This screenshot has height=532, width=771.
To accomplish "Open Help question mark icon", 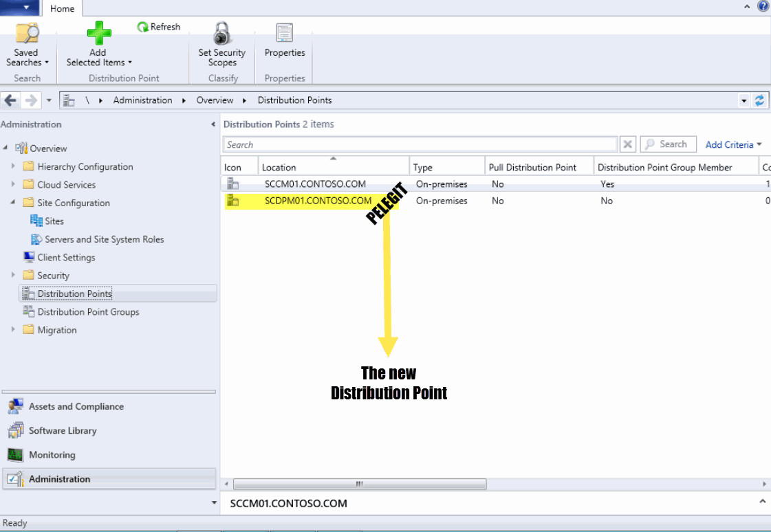I will (763, 6).
